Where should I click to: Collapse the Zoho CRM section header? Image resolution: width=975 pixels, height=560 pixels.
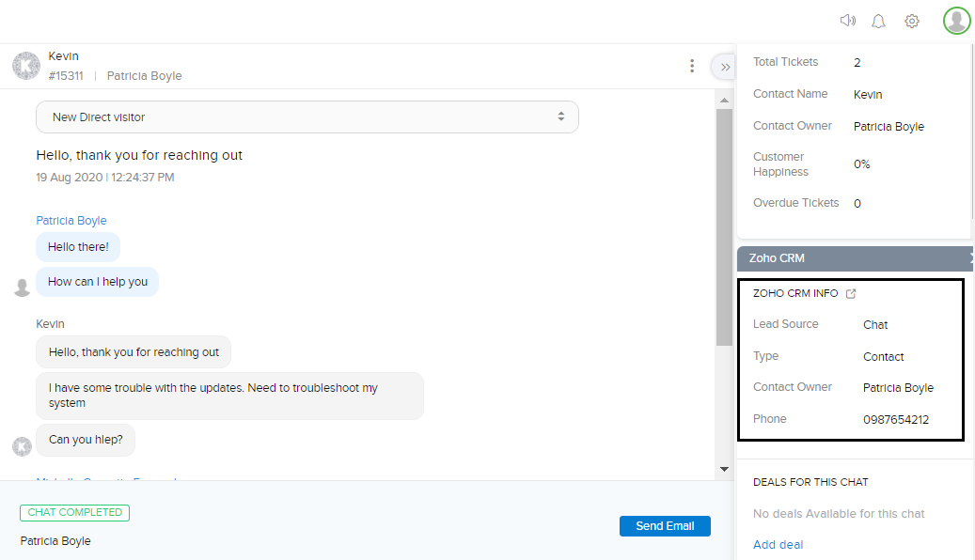(x=855, y=258)
